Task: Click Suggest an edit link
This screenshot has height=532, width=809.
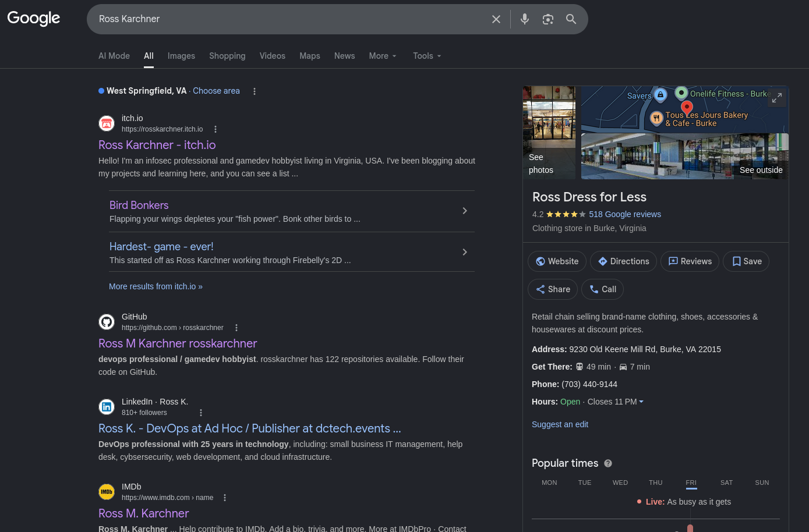Action: click(x=560, y=424)
